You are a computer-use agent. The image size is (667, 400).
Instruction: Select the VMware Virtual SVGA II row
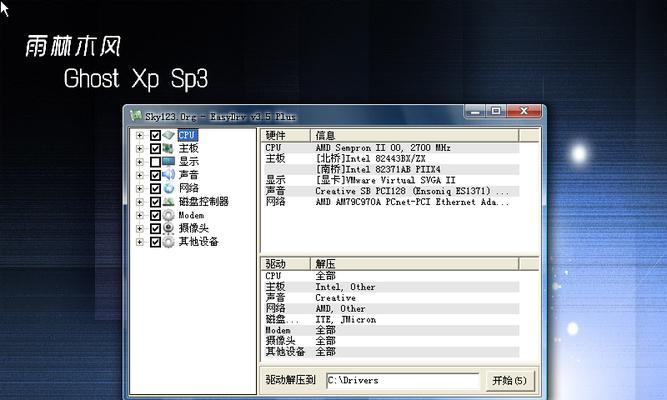[390, 180]
